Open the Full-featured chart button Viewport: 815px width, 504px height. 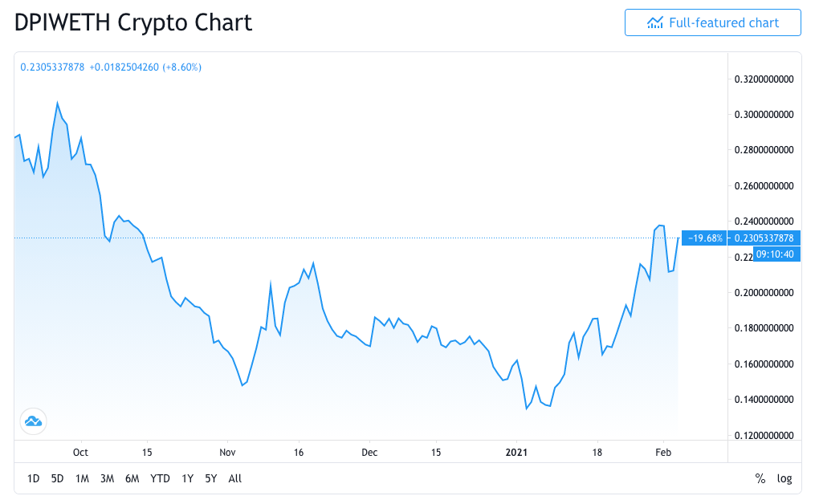(x=712, y=22)
